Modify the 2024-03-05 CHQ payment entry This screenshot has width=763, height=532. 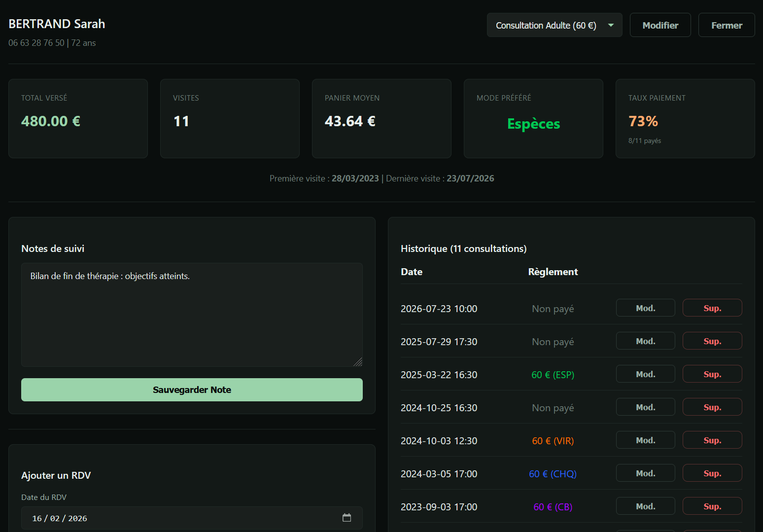tap(645, 473)
